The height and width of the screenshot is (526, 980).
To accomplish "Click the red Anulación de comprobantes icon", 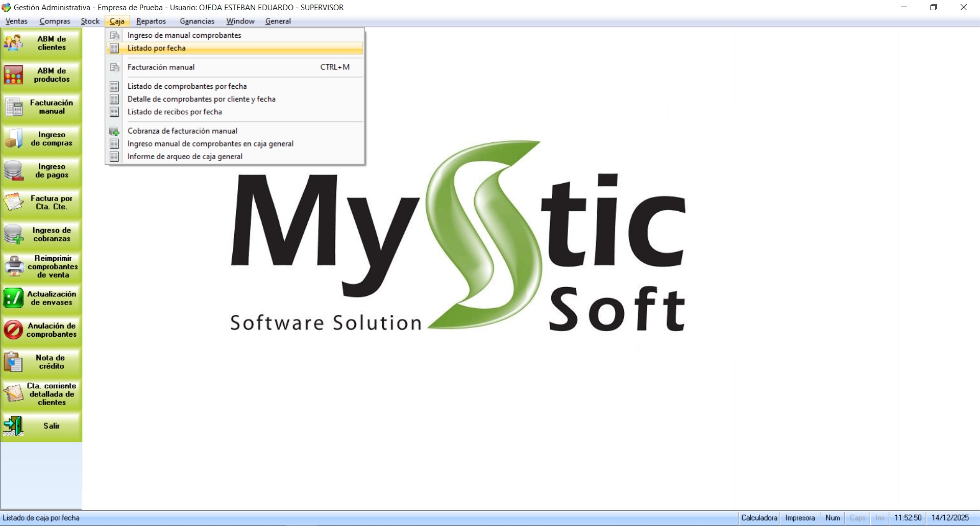I will pos(14,330).
